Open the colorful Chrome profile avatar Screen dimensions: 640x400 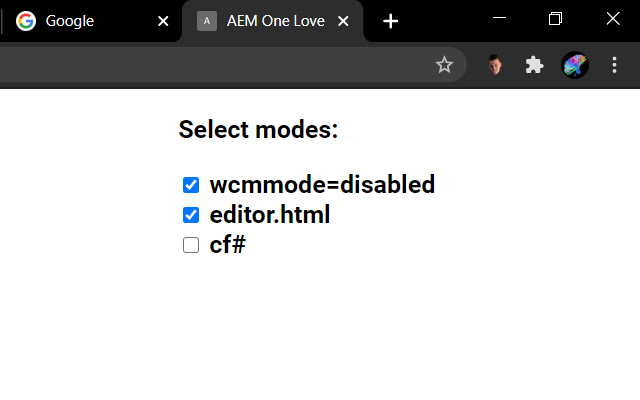[x=575, y=65]
